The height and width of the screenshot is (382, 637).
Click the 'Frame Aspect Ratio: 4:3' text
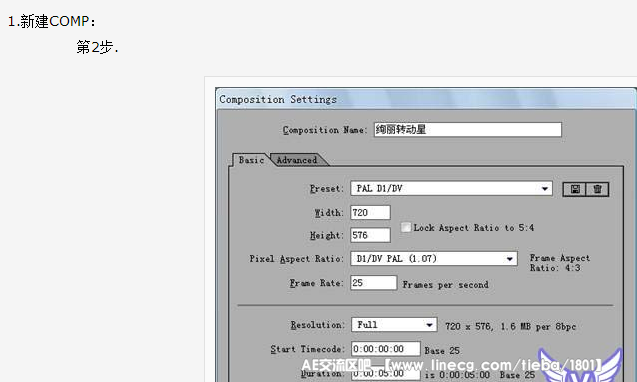tap(559, 263)
